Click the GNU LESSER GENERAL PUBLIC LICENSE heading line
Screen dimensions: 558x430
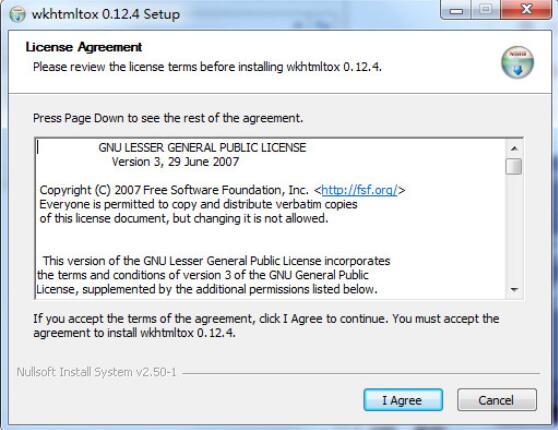click(x=202, y=148)
